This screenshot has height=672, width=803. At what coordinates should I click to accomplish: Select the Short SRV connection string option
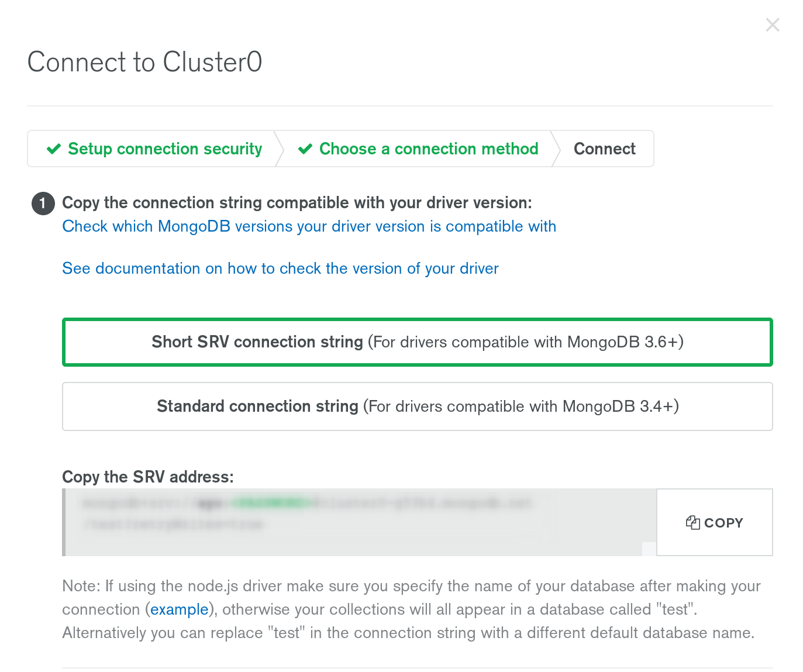(x=417, y=342)
